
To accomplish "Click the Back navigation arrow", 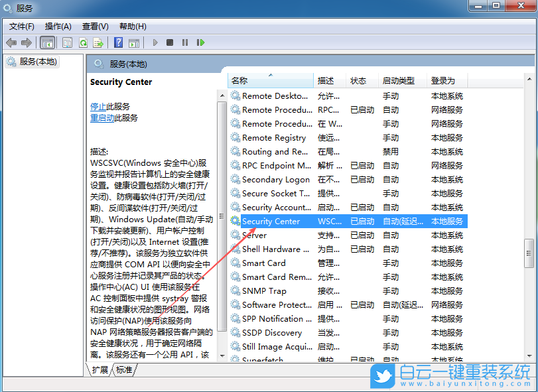I will [x=11, y=42].
